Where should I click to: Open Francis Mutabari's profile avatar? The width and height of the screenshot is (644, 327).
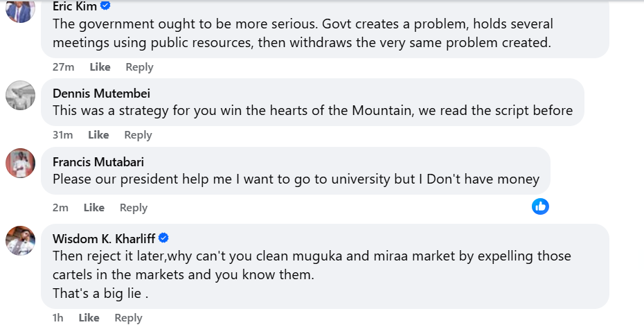[x=20, y=163]
